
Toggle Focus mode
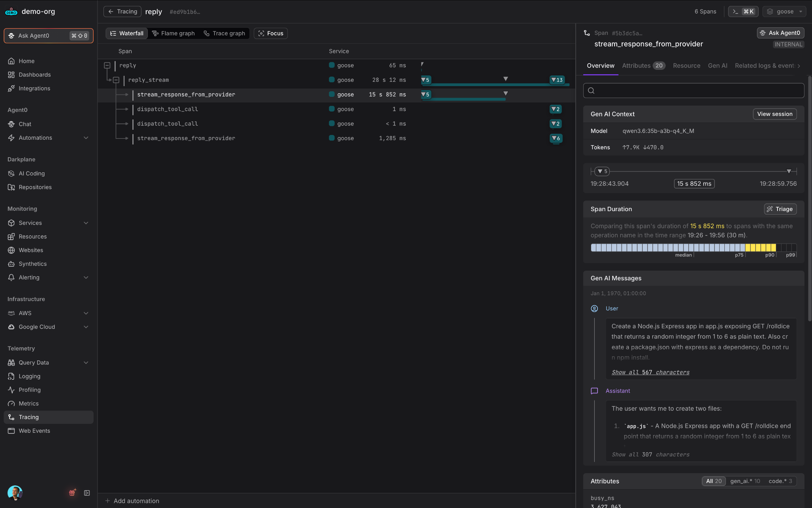point(271,33)
